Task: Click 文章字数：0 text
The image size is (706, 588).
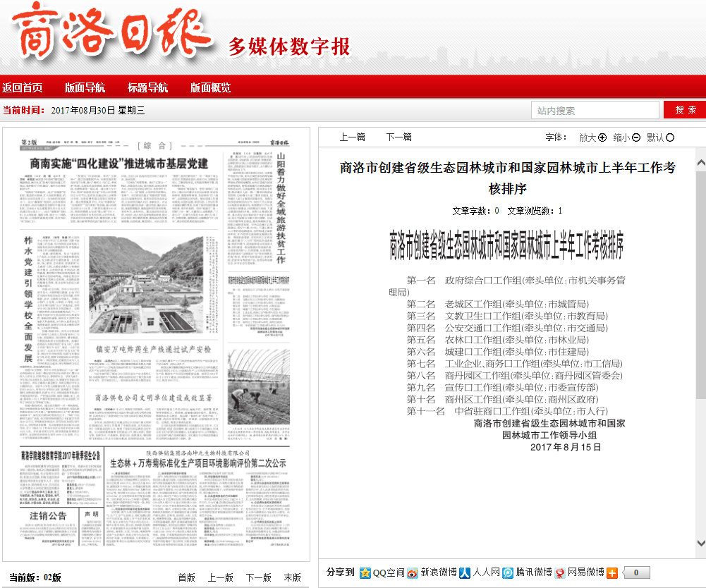Action: pyautogui.click(x=475, y=211)
